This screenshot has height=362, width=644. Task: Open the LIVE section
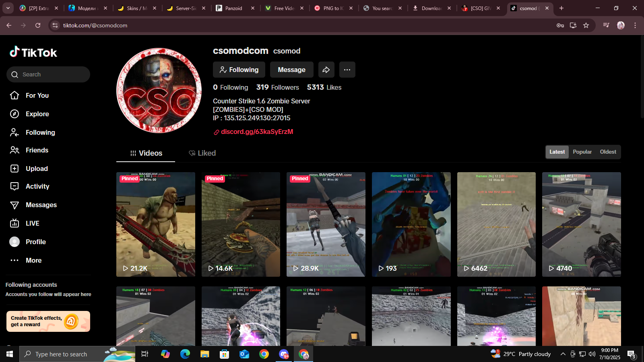(32, 223)
